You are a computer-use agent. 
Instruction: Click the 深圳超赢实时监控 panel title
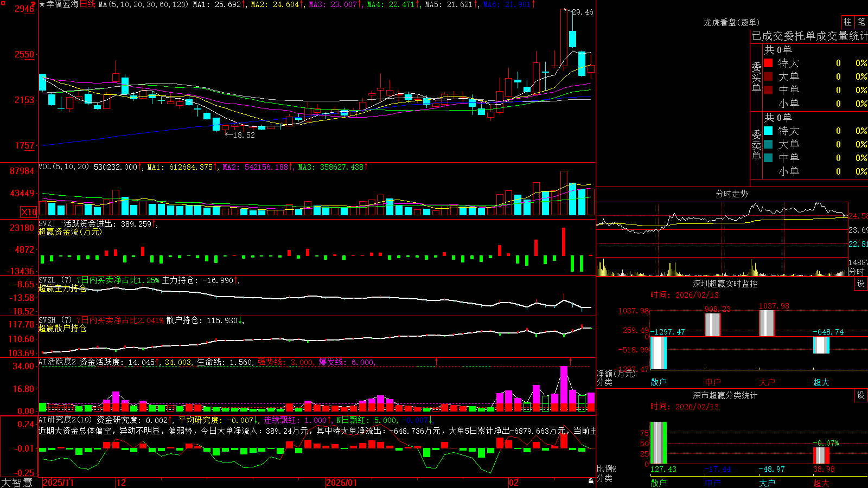click(x=725, y=284)
